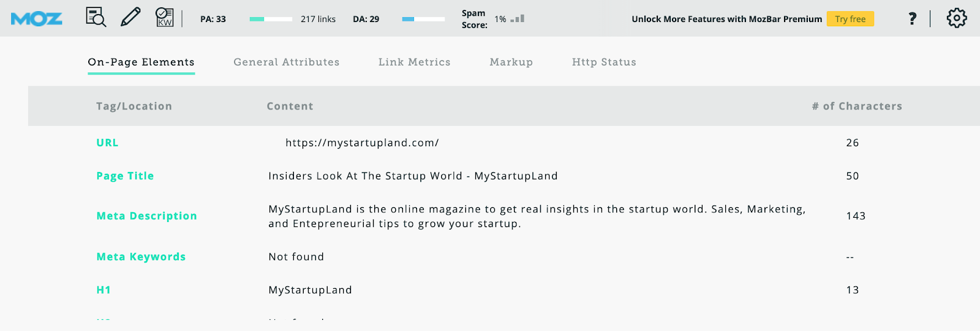Click the Meta Keywords row label
980x331 pixels.
141,257
